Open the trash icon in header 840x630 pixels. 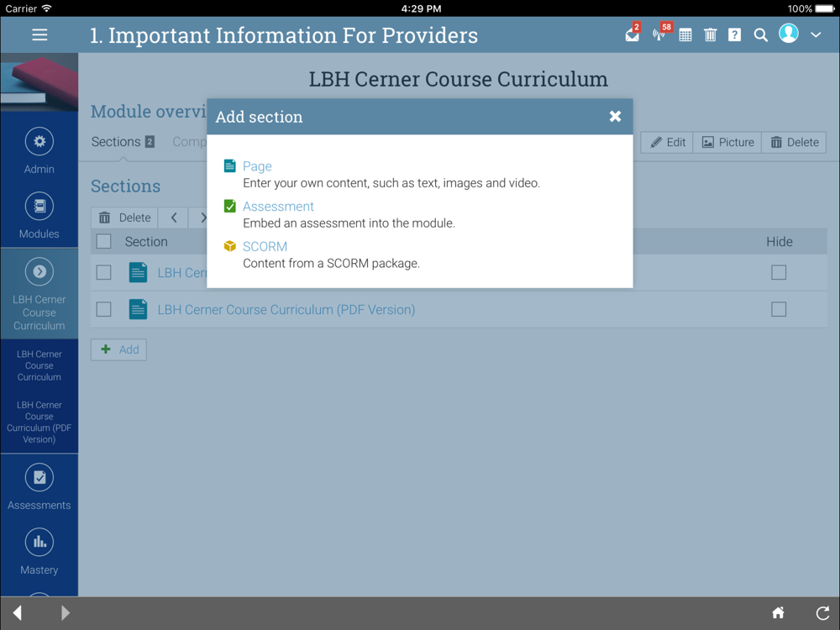click(x=711, y=35)
